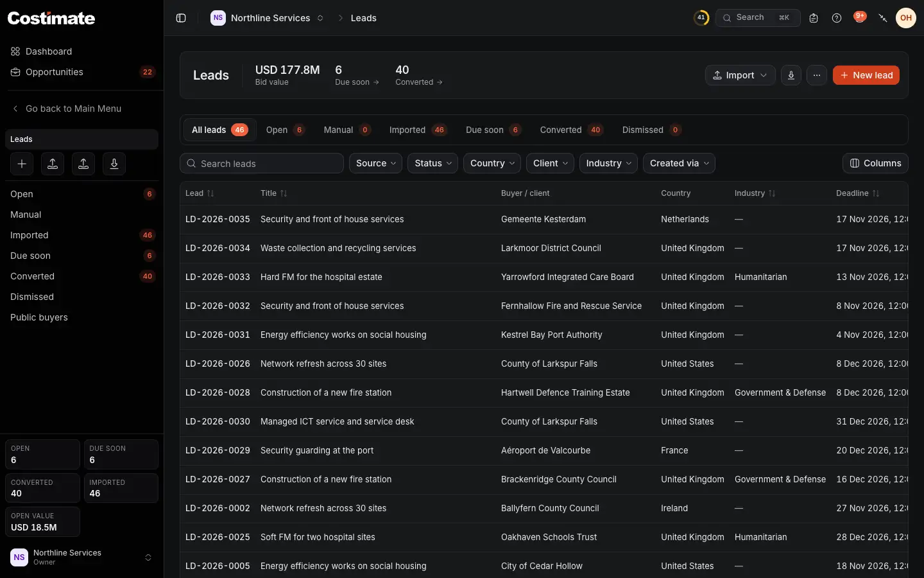Click the download icon under the sidebar Leads heading

[x=114, y=164]
